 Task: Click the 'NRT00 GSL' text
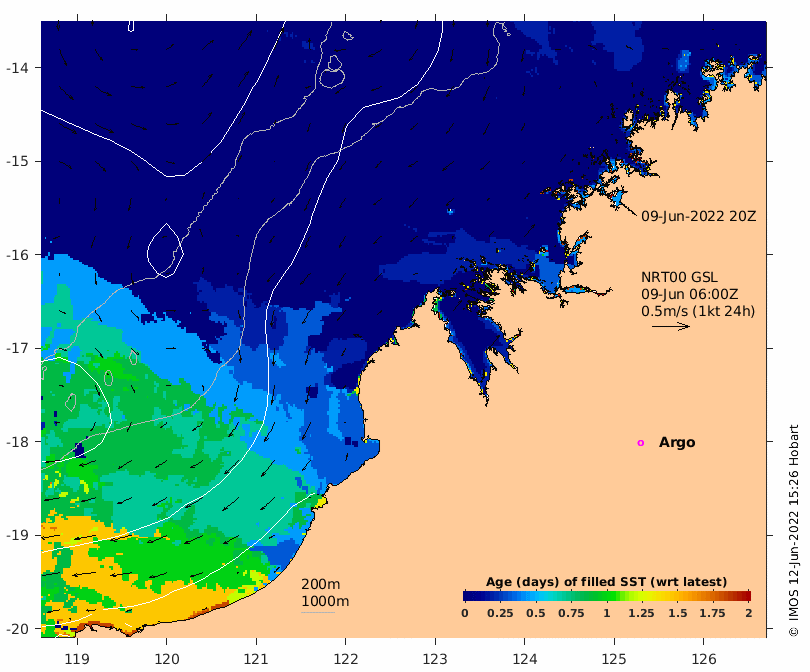point(679,277)
